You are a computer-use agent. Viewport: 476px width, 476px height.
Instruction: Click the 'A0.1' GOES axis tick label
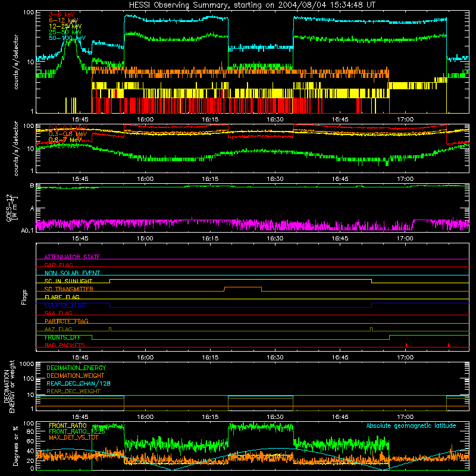[27, 230]
